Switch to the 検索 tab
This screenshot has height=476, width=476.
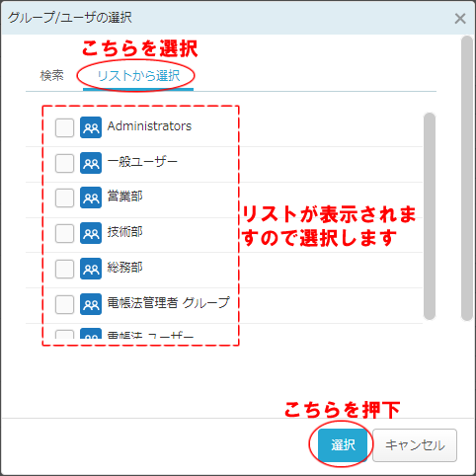[x=51, y=76]
